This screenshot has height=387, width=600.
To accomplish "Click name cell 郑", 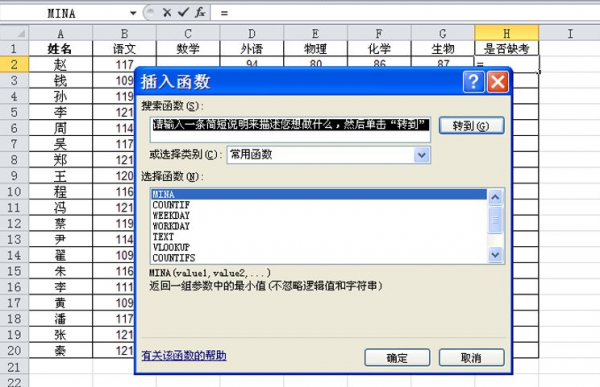I will pyautogui.click(x=60, y=160).
